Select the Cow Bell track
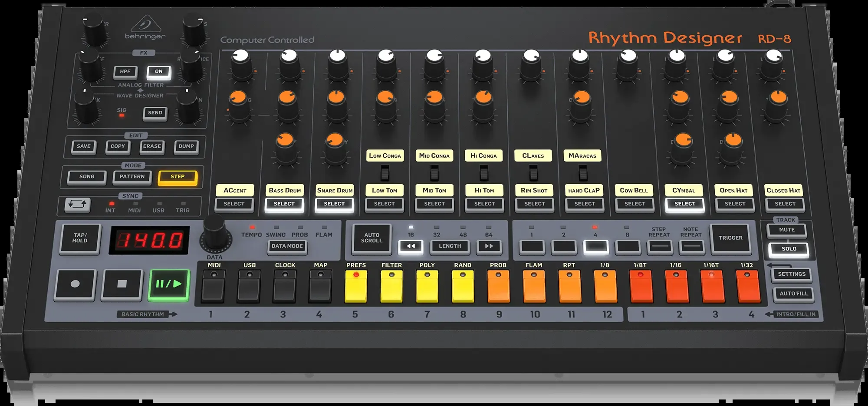This screenshot has width=868, height=406. [635, 204]
